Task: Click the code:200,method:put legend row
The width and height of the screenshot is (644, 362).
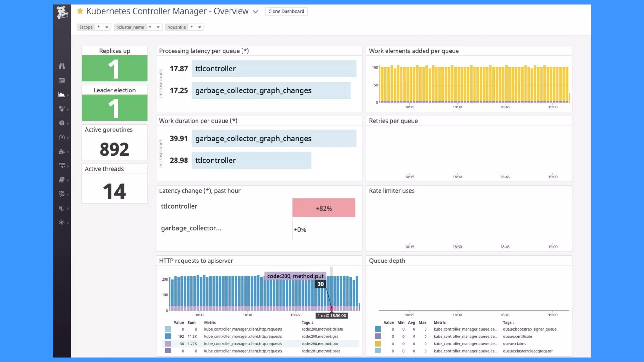Action: point(261,343)
